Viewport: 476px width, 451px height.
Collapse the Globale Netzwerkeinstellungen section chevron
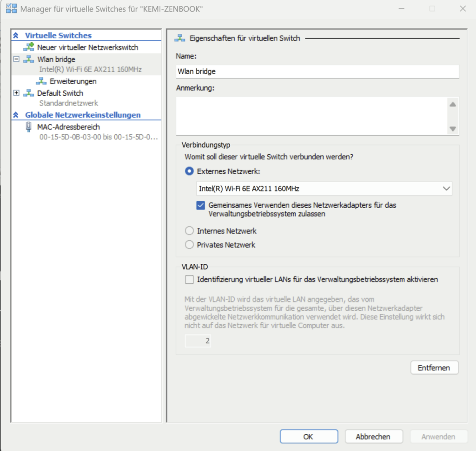pyautogui.click(x=17, y=115)
